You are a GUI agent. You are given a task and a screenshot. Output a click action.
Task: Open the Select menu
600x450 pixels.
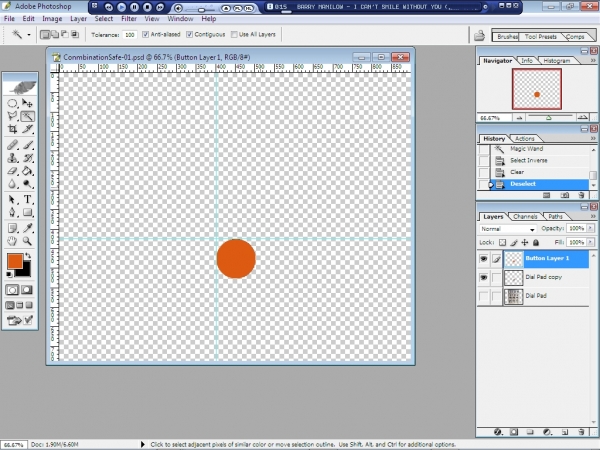coord(104,19)
